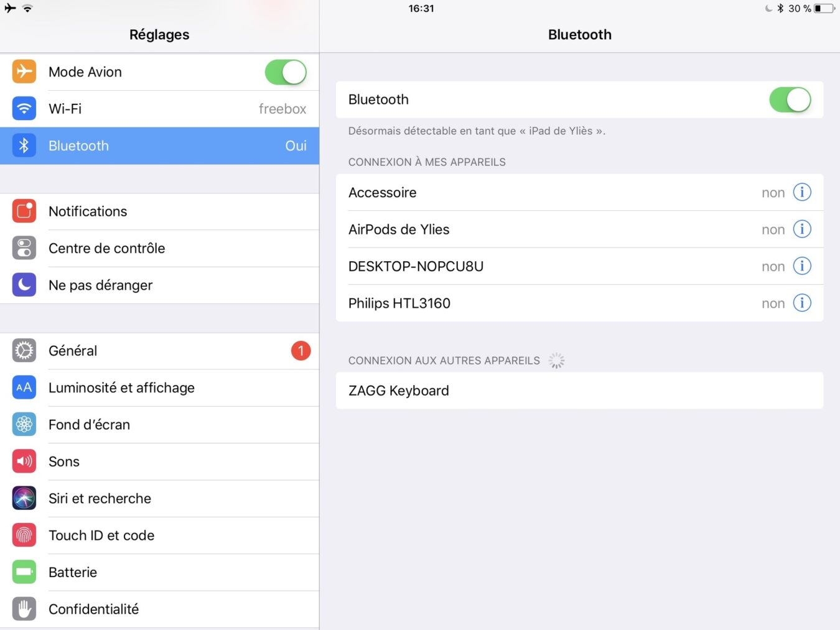Tap the Touch ID fingerprint icon

pos(24,535)
